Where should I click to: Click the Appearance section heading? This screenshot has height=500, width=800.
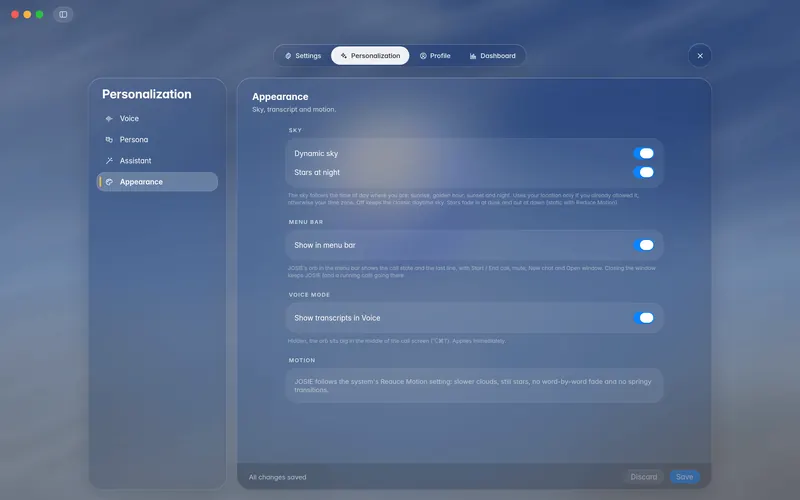pyautogui.click(x=280, y=96)
